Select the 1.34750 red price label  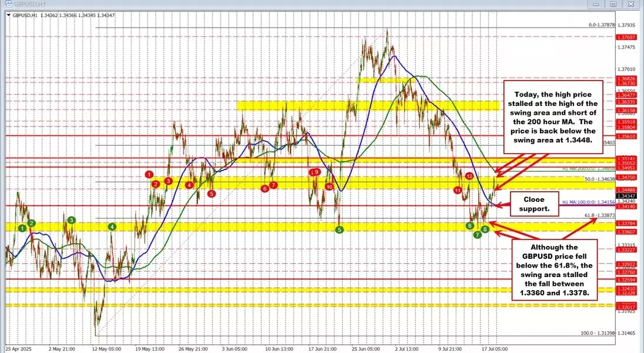[627, 178]
